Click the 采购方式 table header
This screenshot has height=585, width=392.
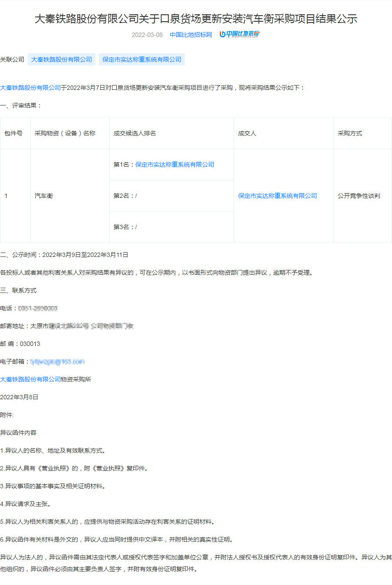coord(350,133)
